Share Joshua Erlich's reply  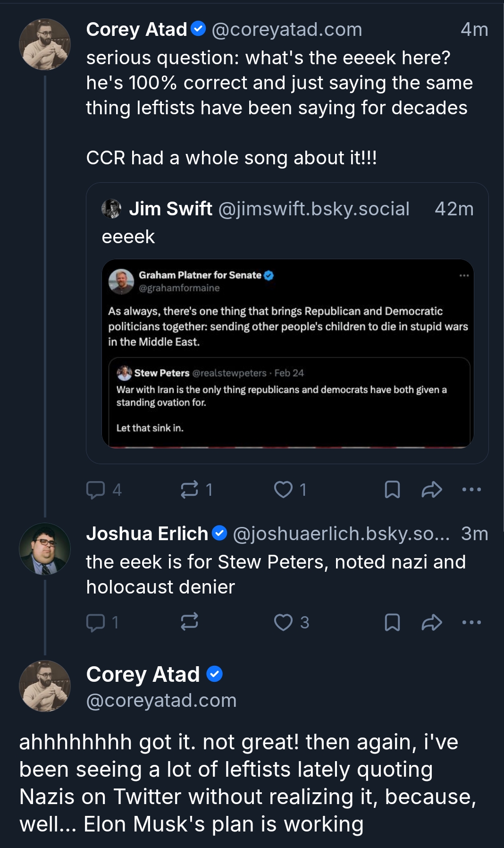[x=431, y=622]
